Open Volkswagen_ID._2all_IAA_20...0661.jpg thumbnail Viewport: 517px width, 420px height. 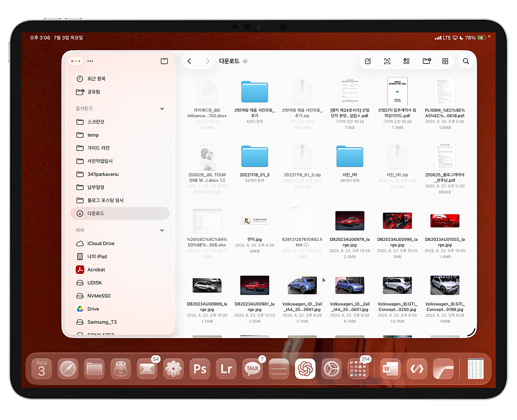click(302, 285)
